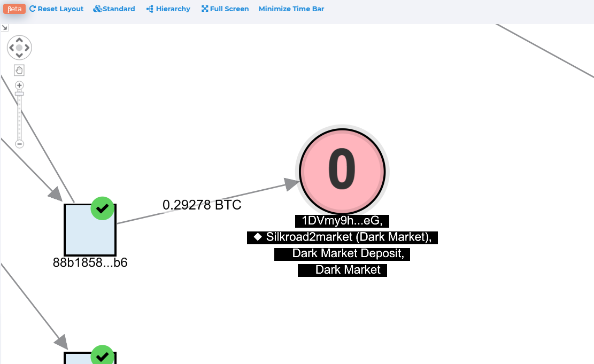
Task: Pan the graph right with navigation arrow
Action: coord(27,48)
